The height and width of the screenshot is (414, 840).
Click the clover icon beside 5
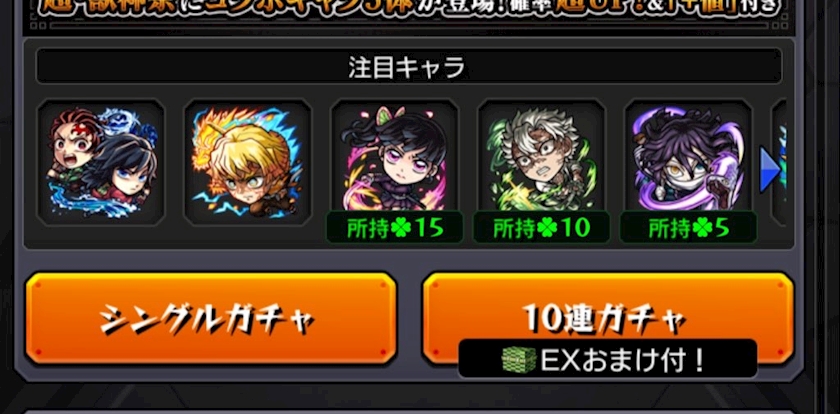pyautogui.click(x=702, y=229)
